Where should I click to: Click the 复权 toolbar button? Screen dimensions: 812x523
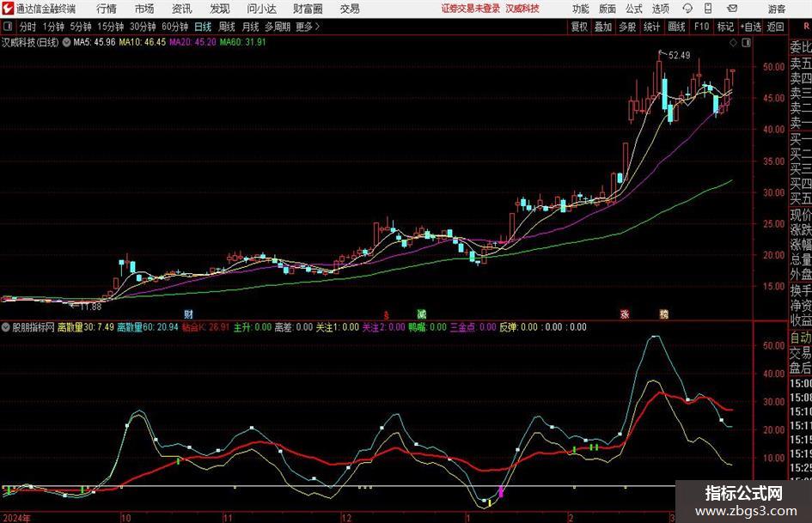[579, 27]
